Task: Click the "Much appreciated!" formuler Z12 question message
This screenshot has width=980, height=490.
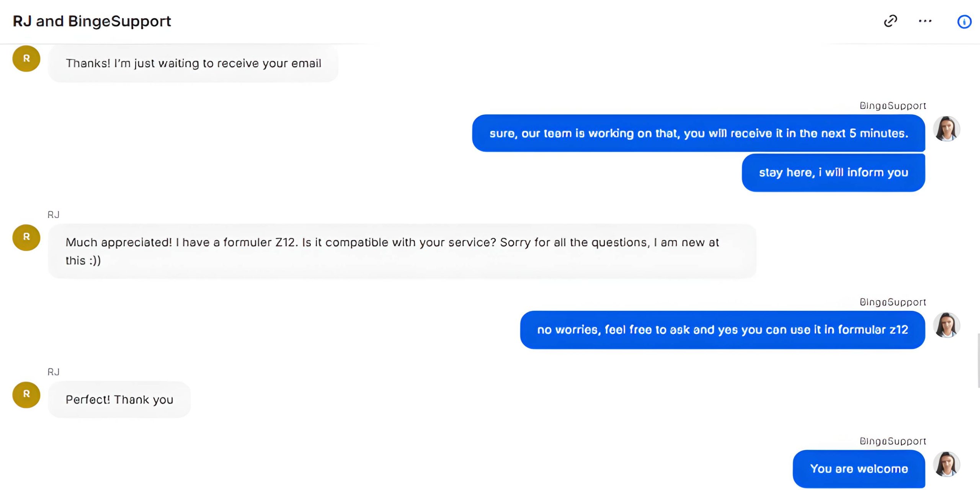Action: coord(402,251)
